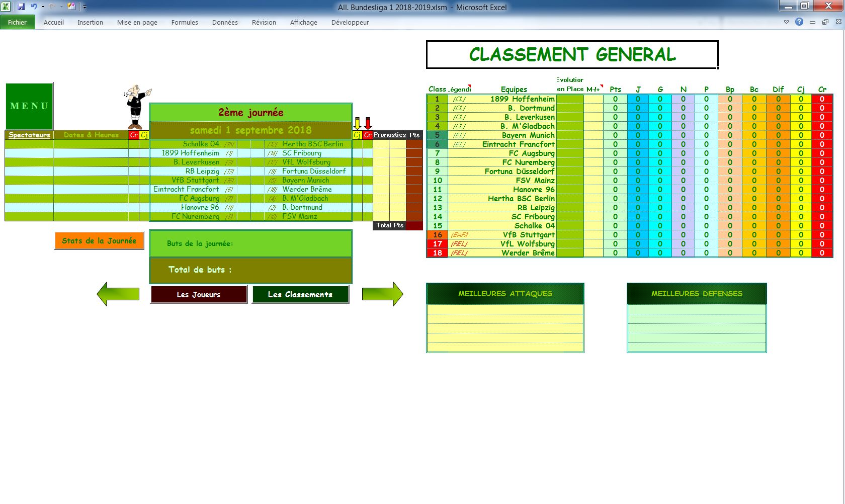Click the Save icon in quick access toolbar
Screen dimensions: 845x504
point(21,7)
